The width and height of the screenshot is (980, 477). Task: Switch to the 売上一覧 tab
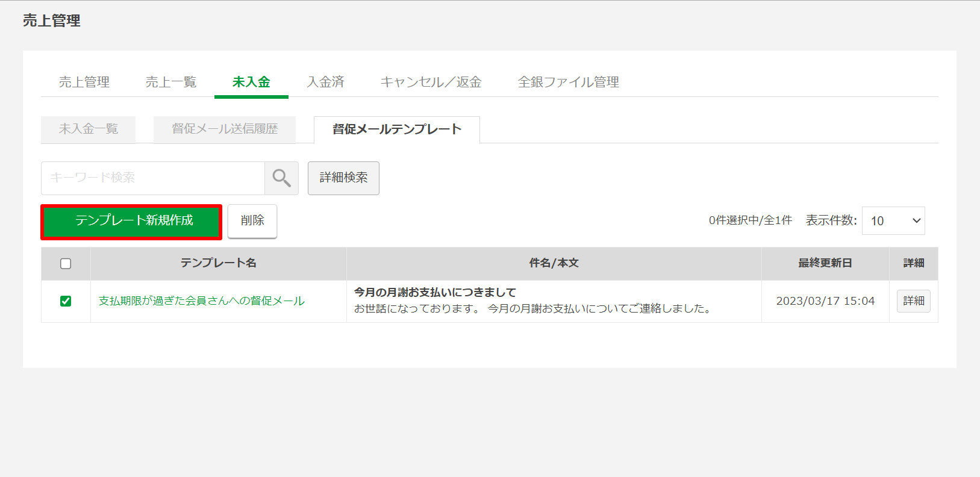tap(171, 82)
